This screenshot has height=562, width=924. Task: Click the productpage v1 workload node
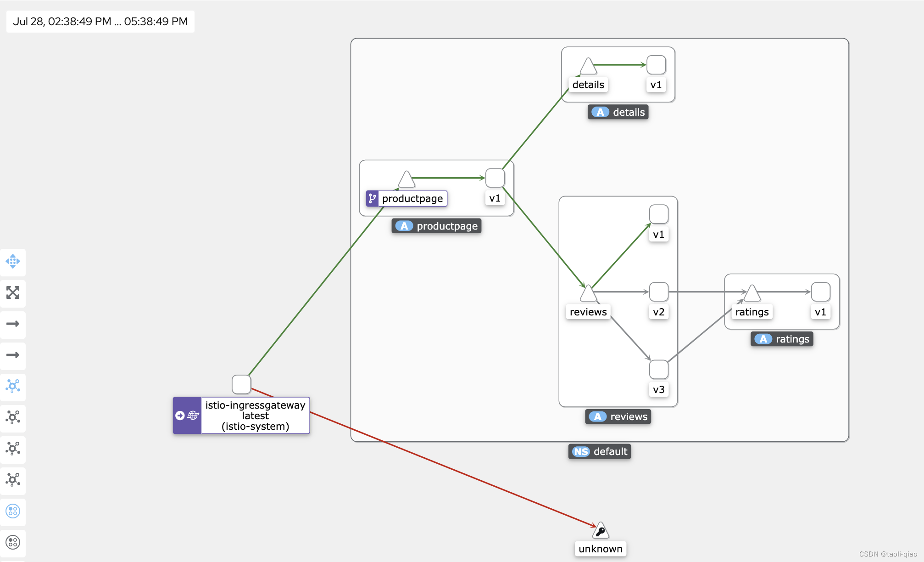click(495, 178)
